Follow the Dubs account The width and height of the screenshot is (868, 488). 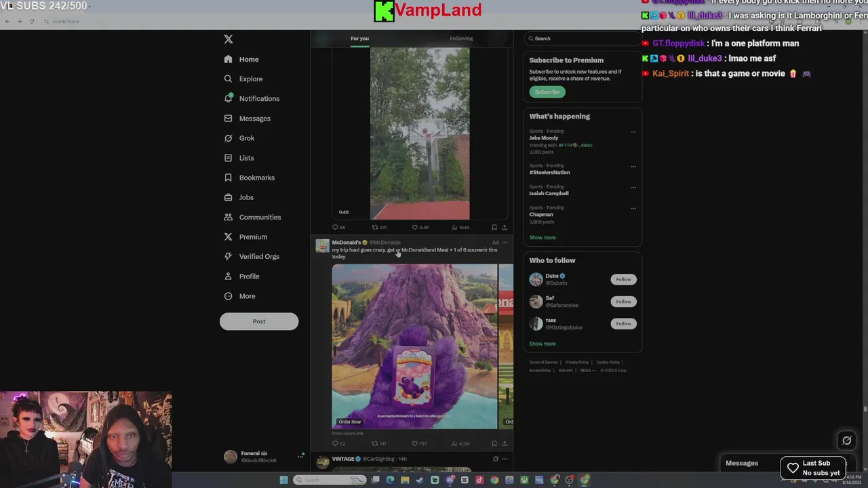click(623, 279)
